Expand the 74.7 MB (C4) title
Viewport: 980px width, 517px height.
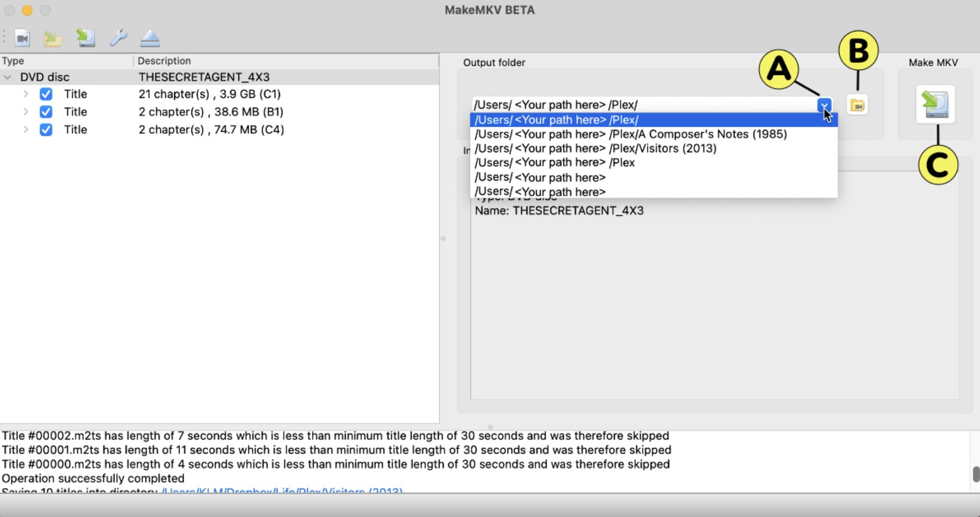[26, 130]
